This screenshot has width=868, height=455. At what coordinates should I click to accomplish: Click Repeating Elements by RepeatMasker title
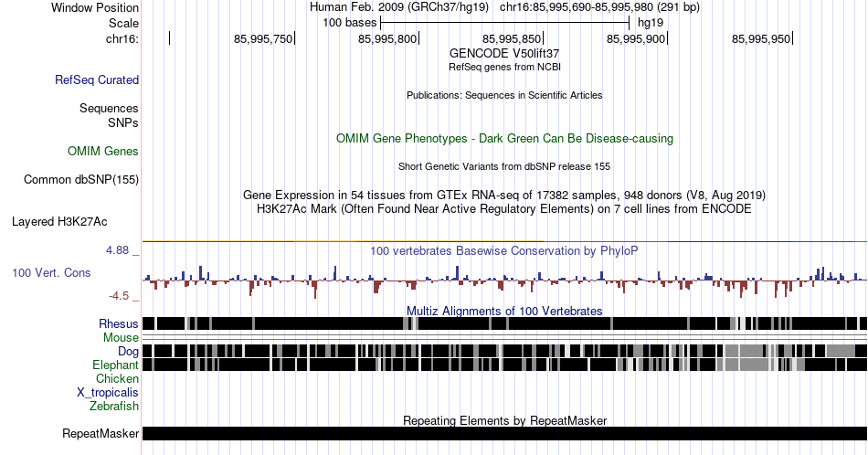505,420
